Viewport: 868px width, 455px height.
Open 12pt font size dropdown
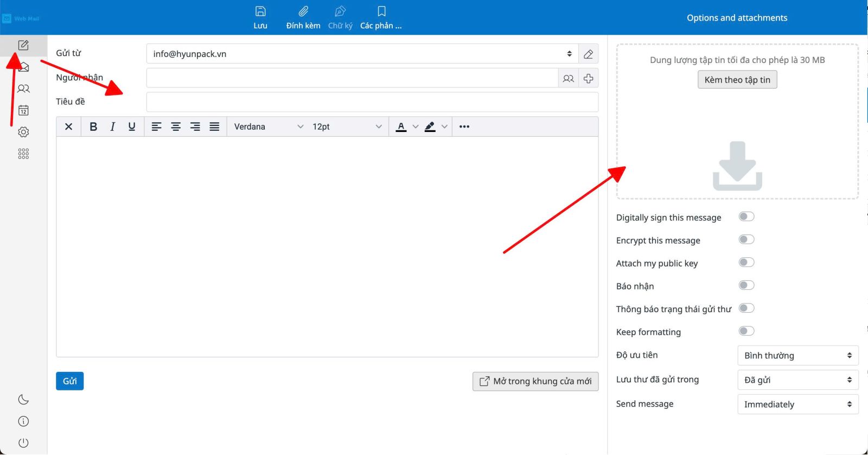pyautogui.click(x=347, y=127)
